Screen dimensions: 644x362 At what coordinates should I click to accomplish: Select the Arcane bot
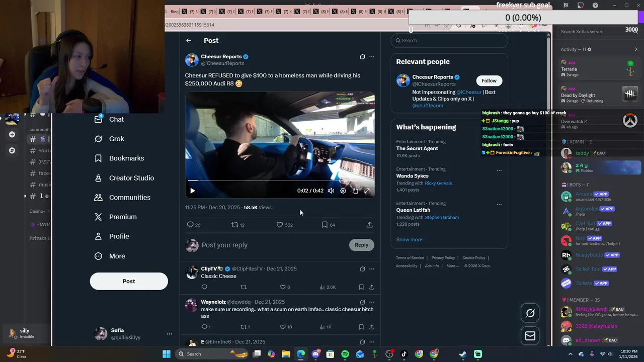[600, 197]
